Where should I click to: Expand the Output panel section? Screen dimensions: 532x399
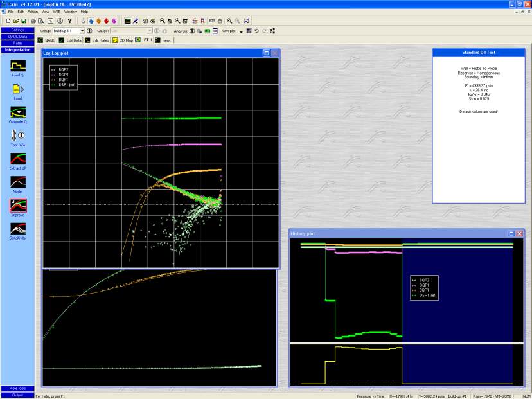[18, 395]
